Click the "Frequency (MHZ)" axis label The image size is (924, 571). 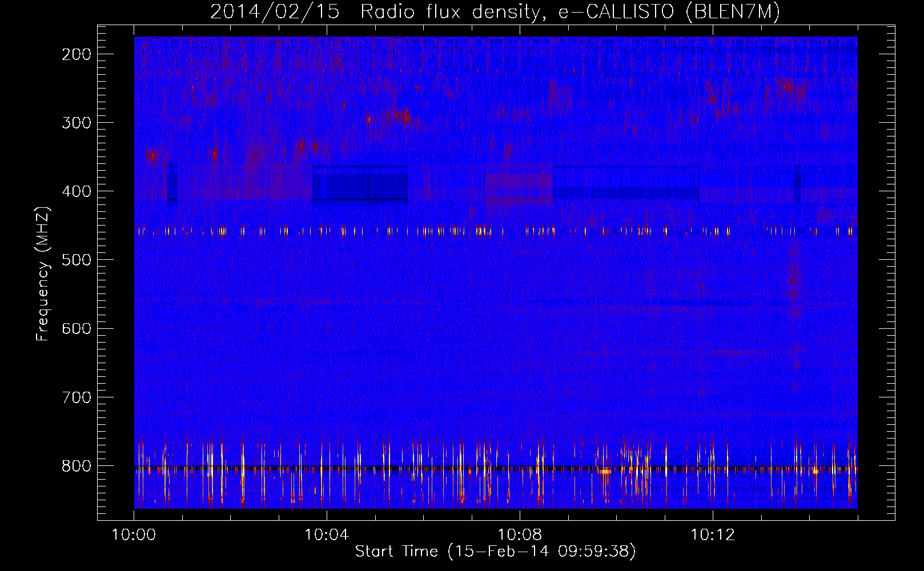pyautogui.click(x=43, y=274)
